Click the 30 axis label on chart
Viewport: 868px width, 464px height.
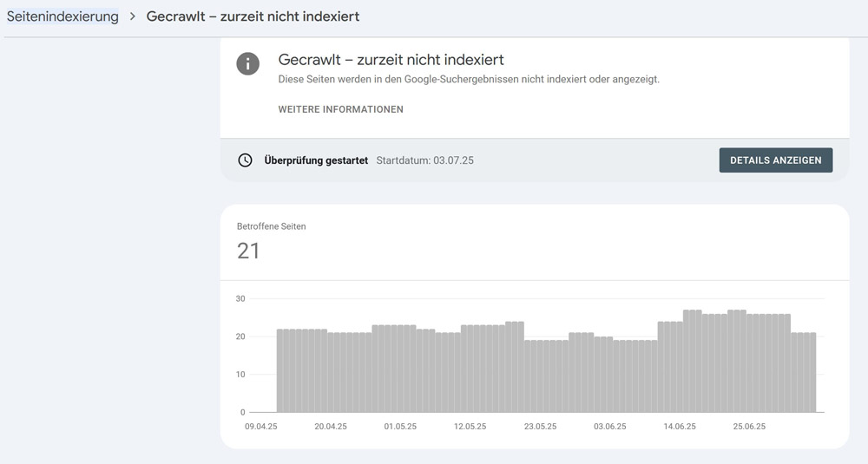[x=240, y=298]
